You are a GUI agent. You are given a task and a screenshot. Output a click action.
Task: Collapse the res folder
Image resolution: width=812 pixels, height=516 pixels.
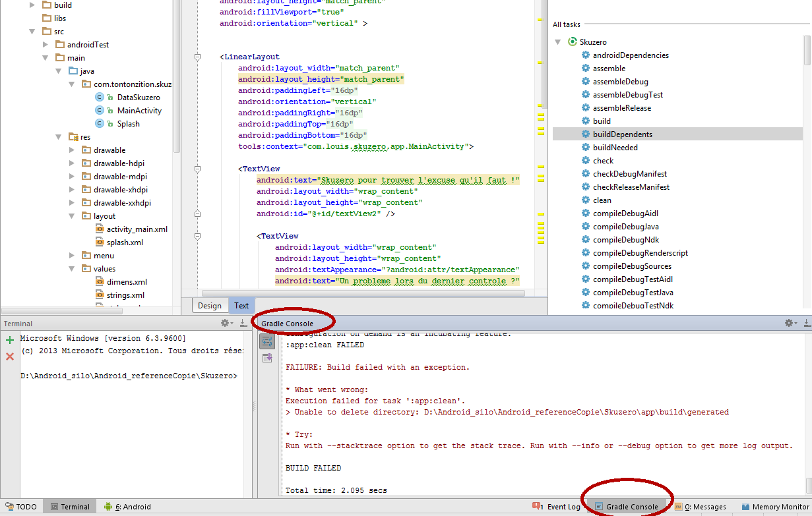[59, 137]
